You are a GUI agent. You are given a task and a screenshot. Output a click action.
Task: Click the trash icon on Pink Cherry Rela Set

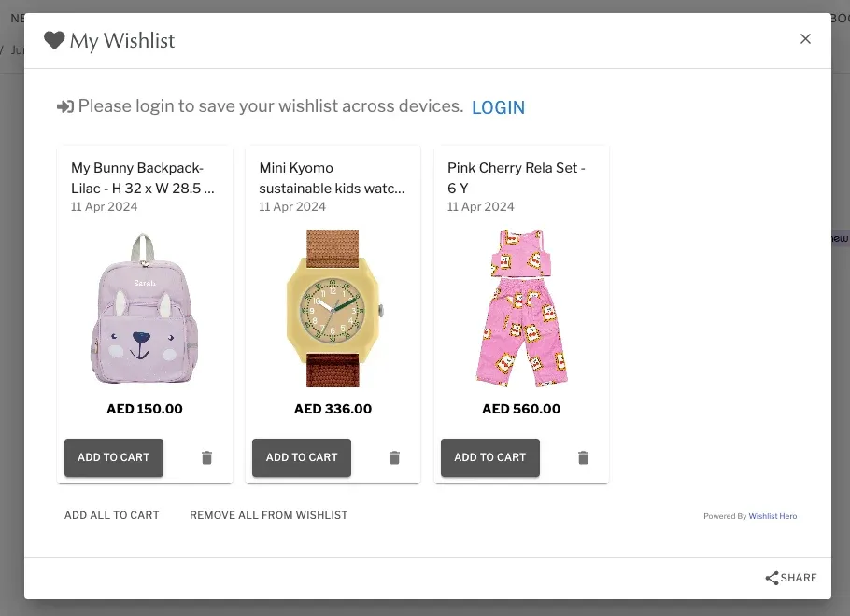pyautogui.click(x=583, y=457)
